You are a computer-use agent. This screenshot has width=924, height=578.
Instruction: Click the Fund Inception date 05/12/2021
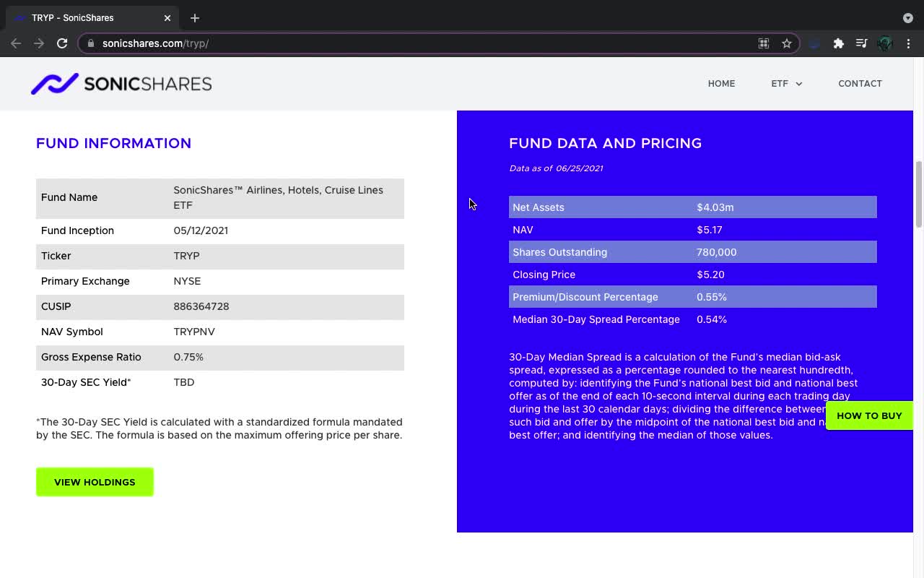pos(201,230)
